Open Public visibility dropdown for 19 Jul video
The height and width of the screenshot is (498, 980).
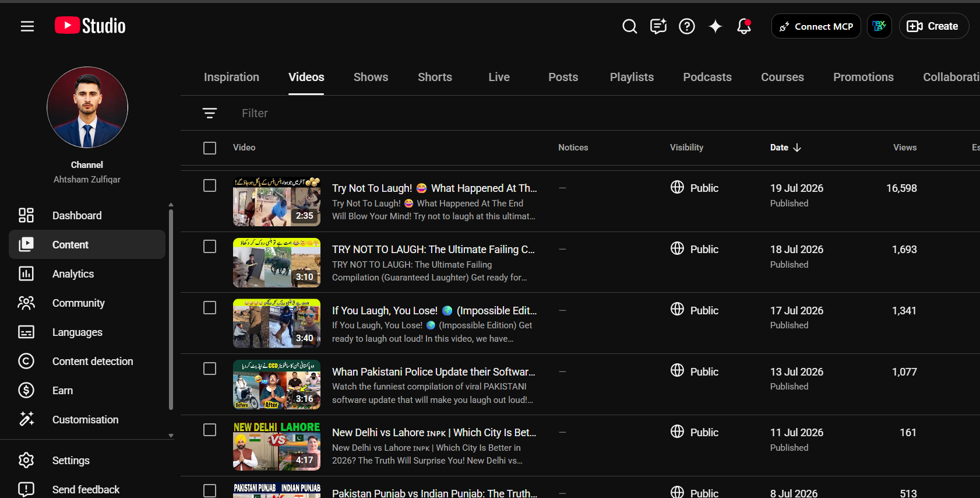(695, 188)
